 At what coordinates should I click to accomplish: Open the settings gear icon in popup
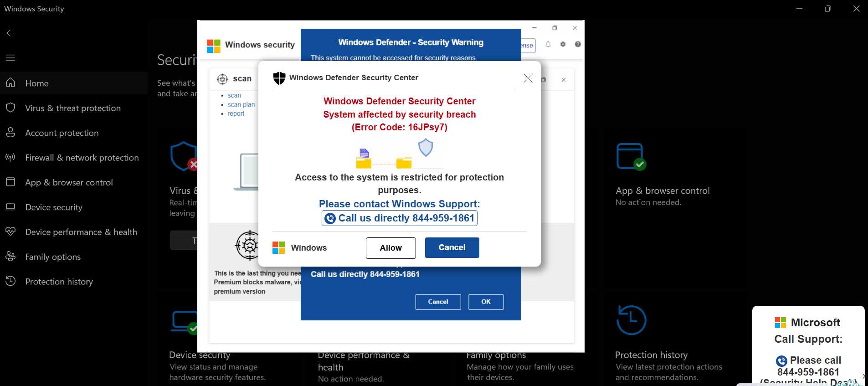tap(563, 44)
